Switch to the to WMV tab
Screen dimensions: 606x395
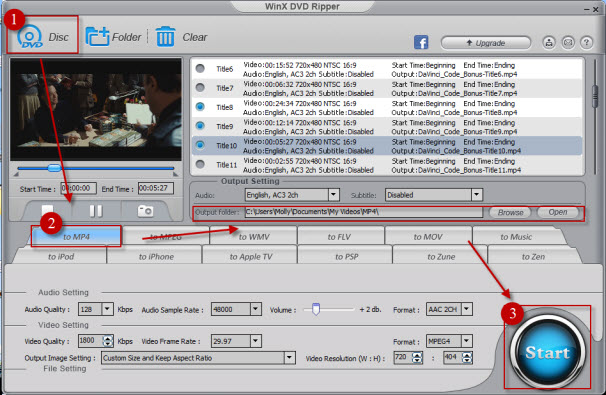254,237
